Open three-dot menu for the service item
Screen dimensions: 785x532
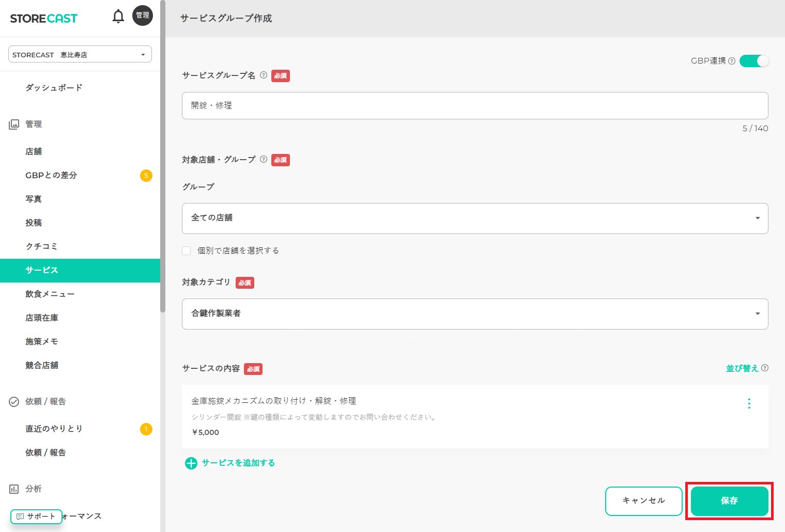click(x=749, y=403)
